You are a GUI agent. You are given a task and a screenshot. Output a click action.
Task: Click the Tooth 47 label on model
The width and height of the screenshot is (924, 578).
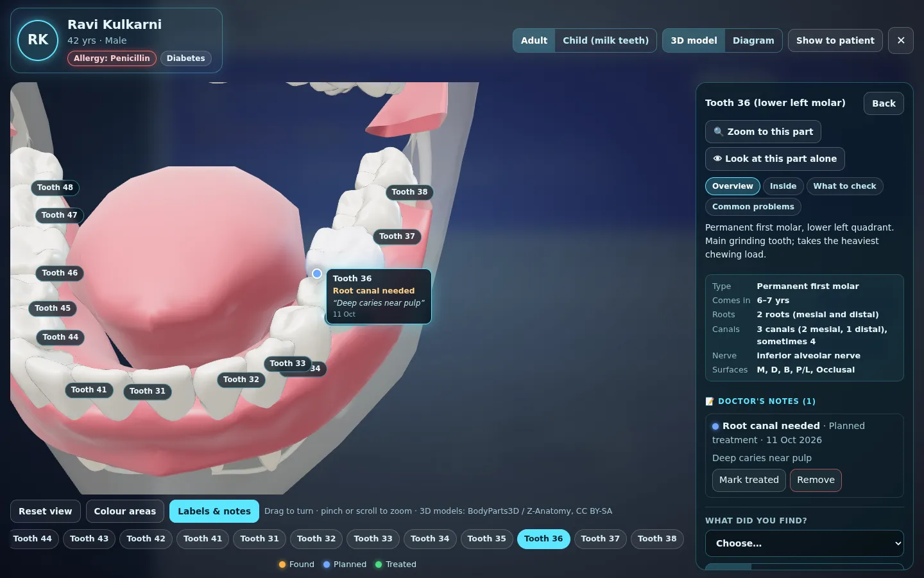(x=59, y=215)
